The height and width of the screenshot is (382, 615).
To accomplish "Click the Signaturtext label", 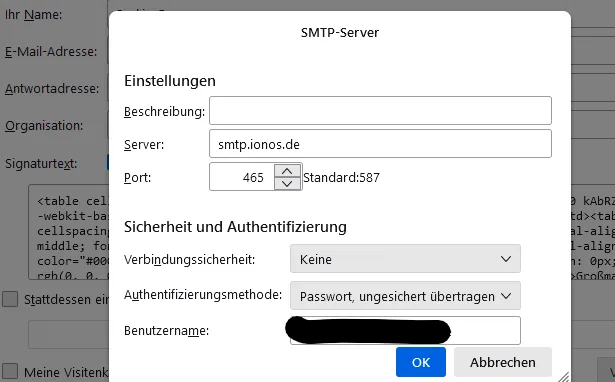I will 41,164.
